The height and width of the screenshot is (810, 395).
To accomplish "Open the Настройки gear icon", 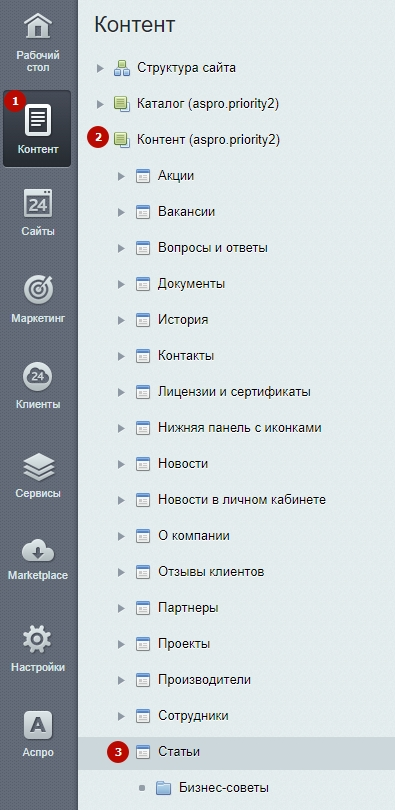I will click(38, 639).
